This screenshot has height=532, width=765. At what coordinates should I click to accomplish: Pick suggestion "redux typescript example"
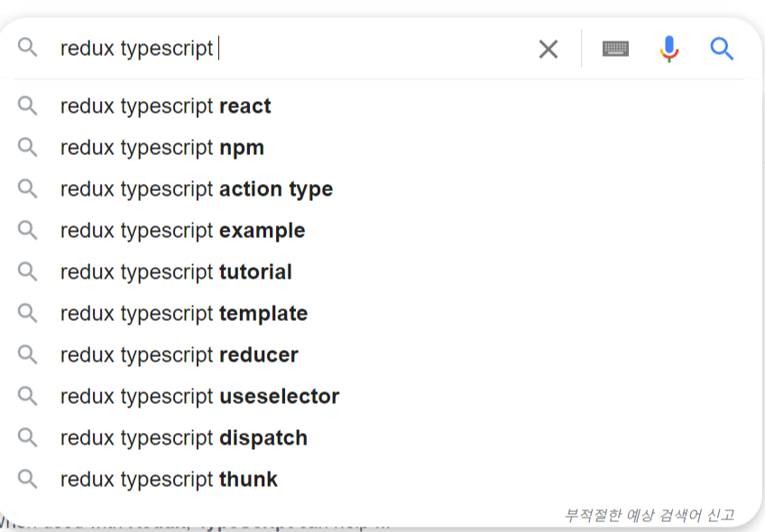pyautogui.click(x=381, y=230)
